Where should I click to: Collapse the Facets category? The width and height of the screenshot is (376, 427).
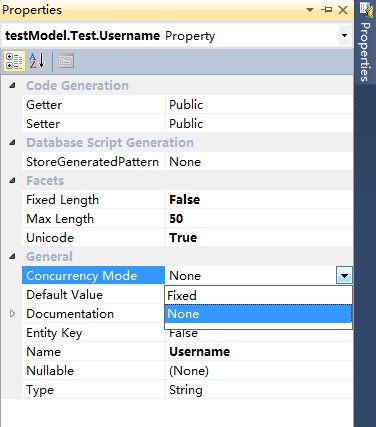point(12,181)
